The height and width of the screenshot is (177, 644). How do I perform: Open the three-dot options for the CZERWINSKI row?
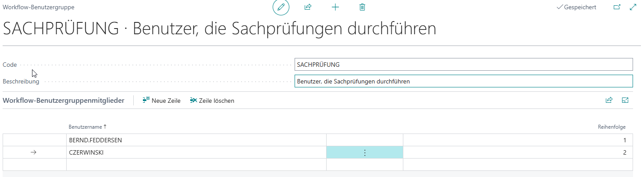(364, 152)
